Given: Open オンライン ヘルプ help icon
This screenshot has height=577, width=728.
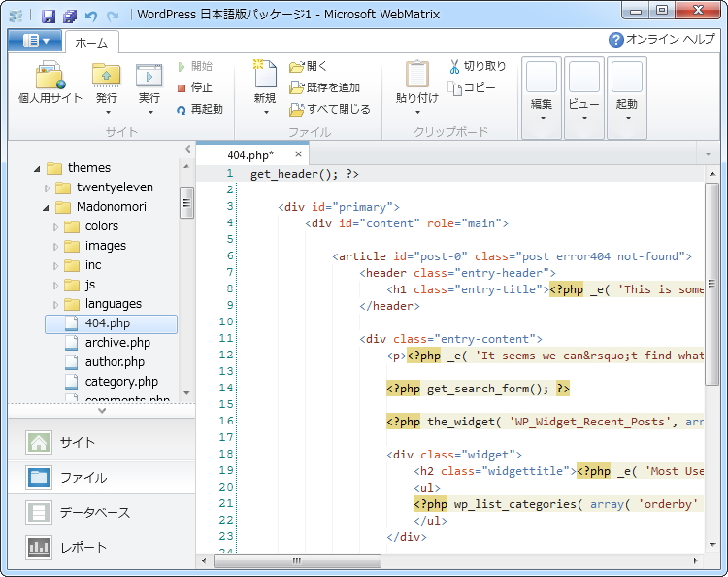Looking at the screenshot, I should point(615,40).
